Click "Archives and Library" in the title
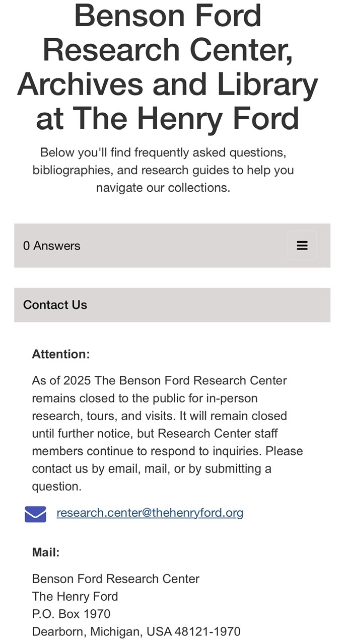Image resolution: width=344 pixels, height=644 pixels. point(168,84)
